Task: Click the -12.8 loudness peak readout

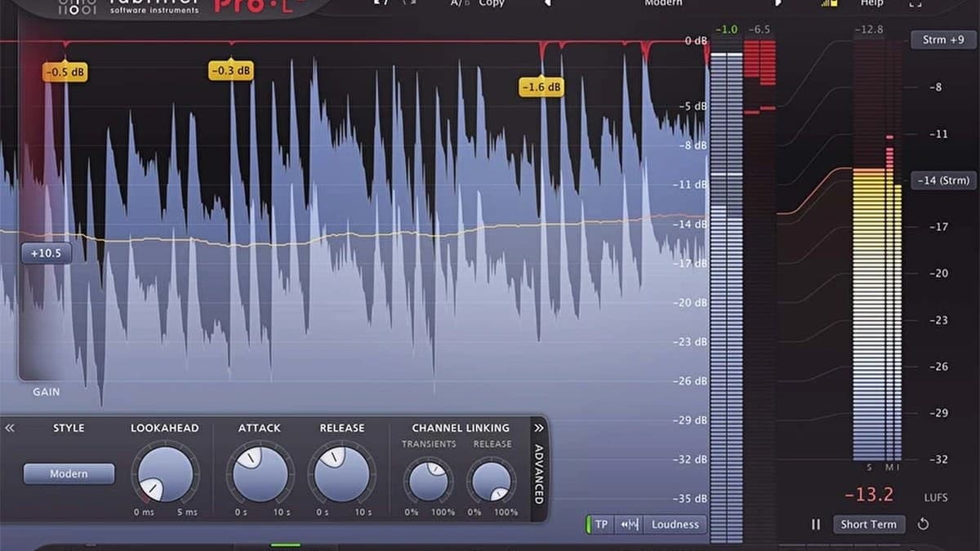Action: click(870, 29)
